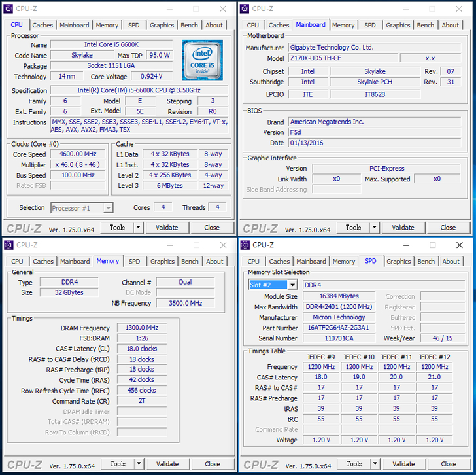Click BIOS version F5d
This screenshot has height=475, width=476.
(x=375, y=132)
